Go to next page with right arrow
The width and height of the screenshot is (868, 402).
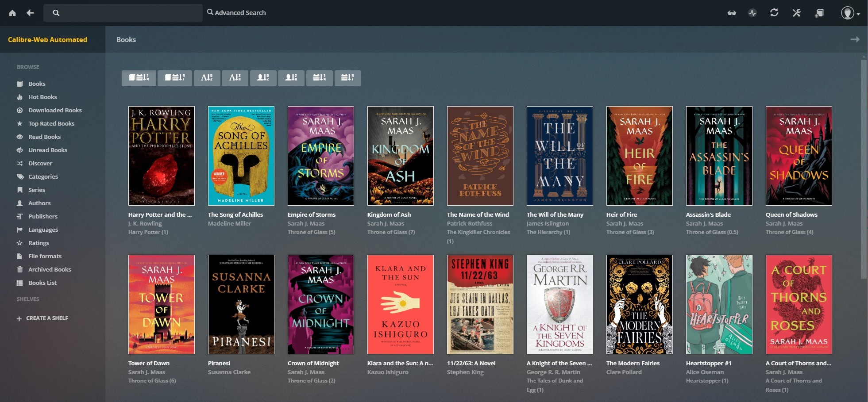click(x=855, y=39)
